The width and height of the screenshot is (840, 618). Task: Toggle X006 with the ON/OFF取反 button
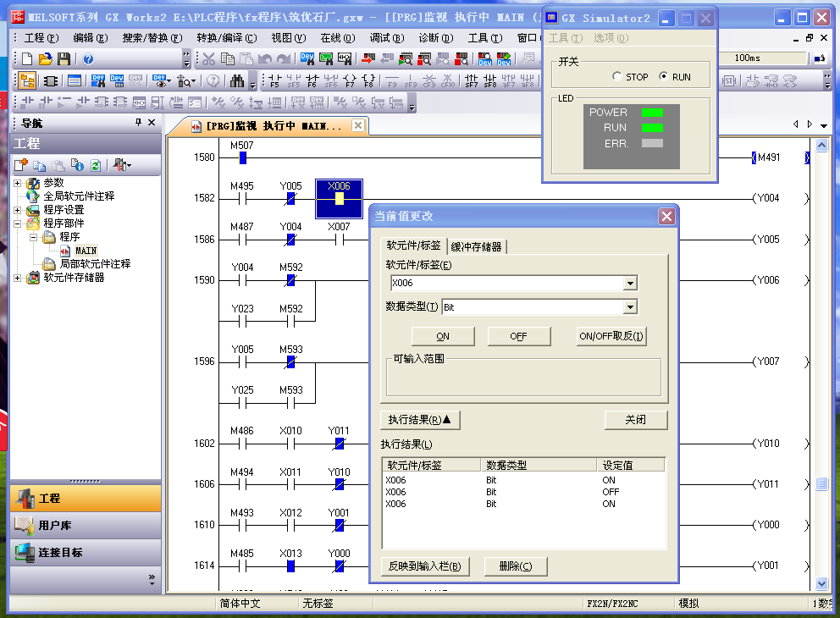coord(611,336)
